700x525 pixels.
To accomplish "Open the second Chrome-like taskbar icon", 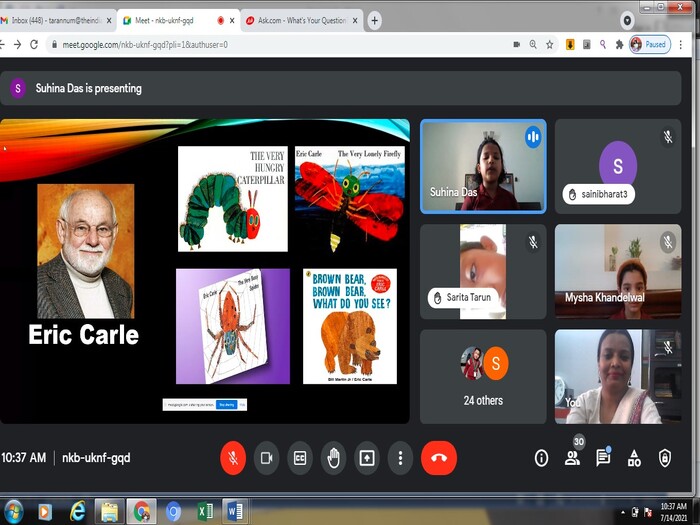I will (x=173, y=512).
